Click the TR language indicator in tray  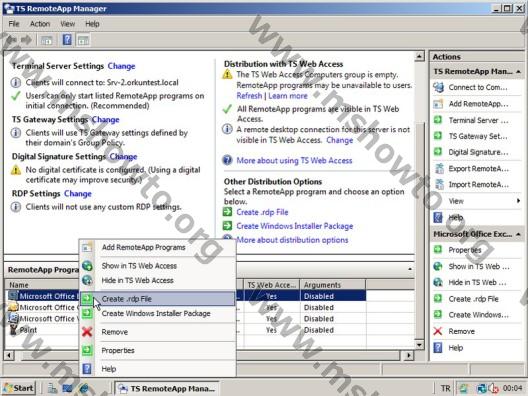[445, 388]
